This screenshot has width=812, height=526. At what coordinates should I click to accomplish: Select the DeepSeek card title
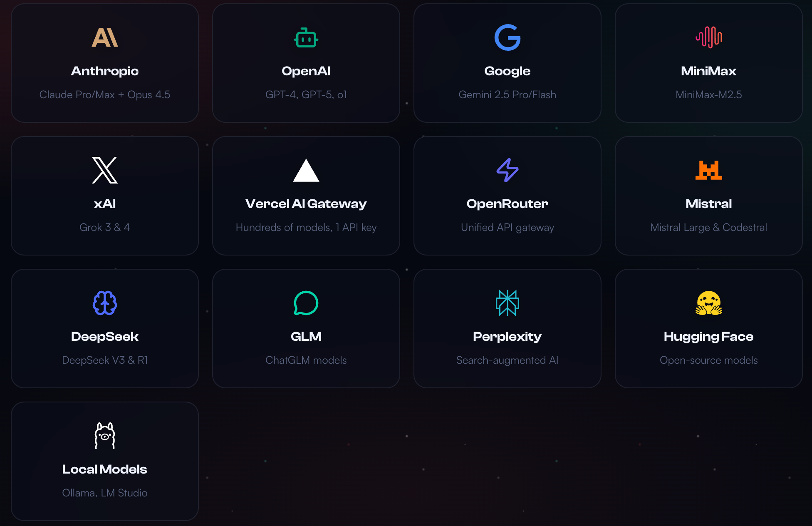(x=105, y=337)
